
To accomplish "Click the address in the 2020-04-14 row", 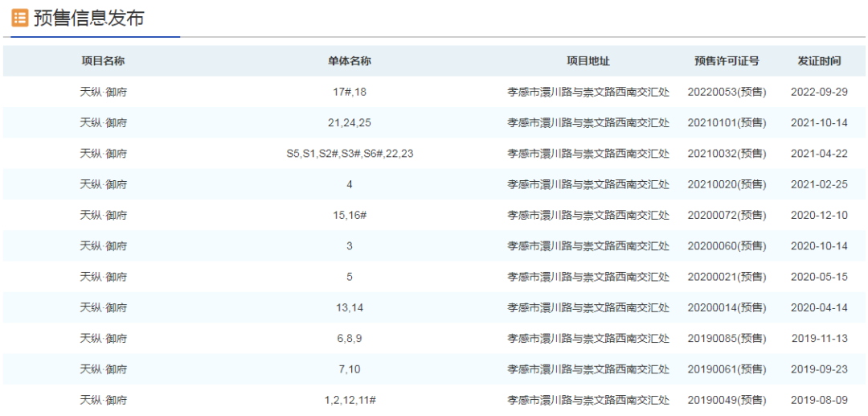I will (588, 307).
